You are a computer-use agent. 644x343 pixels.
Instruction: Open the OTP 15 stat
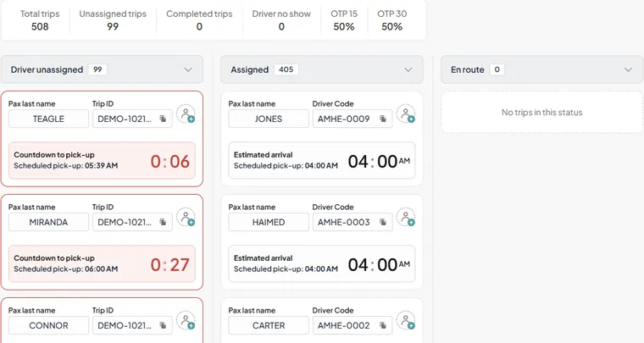coord(344,20)
